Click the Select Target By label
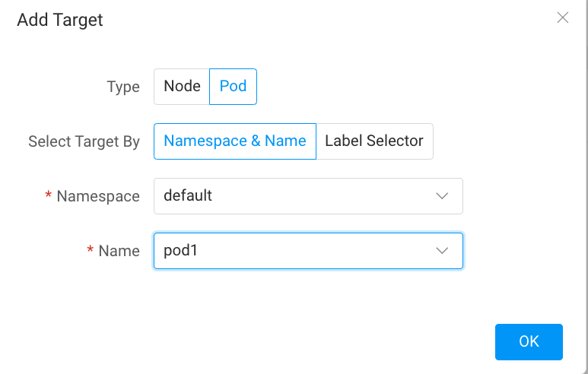Screen dimensions: 588x374 tap(84, 142)
